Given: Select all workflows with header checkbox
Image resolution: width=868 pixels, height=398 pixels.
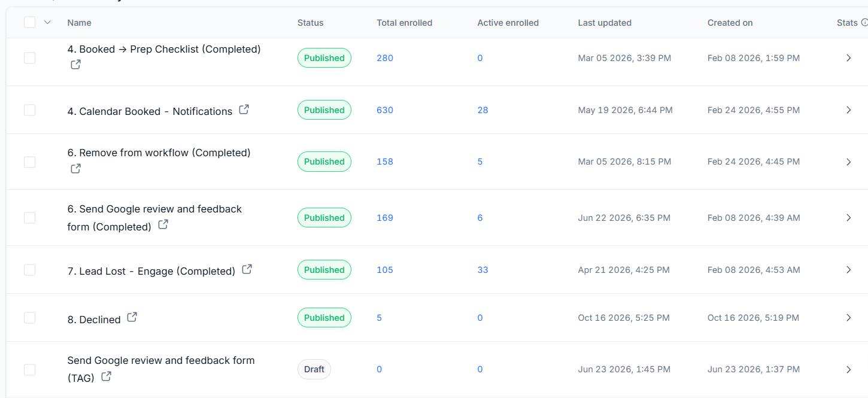Looking at the screenshot, I should [x=29, y=23].
